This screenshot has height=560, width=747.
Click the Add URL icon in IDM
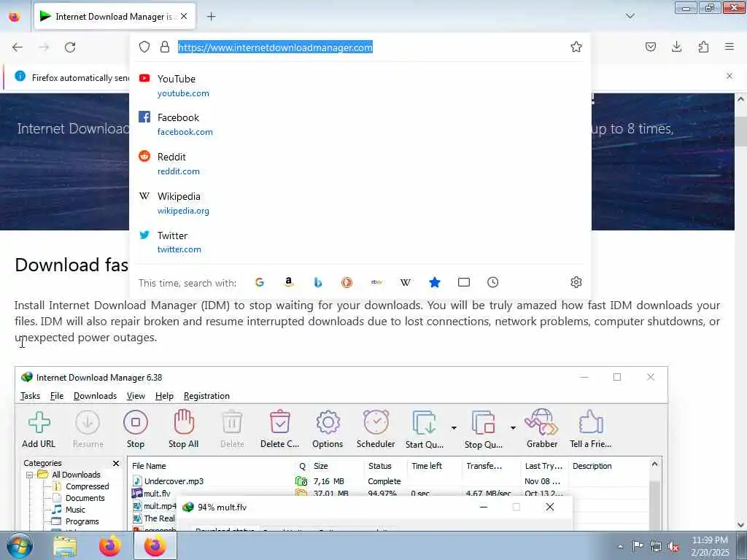[x=39, y=422]
